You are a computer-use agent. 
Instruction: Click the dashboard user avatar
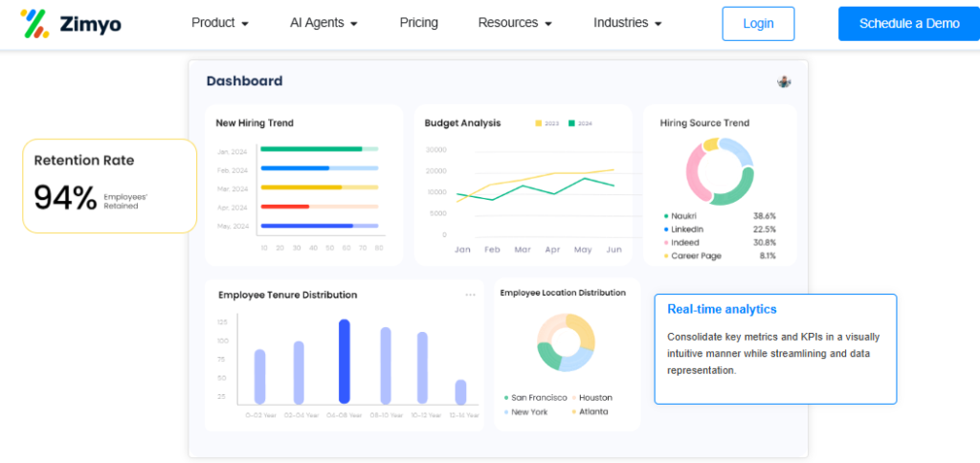tap(784, 81)
